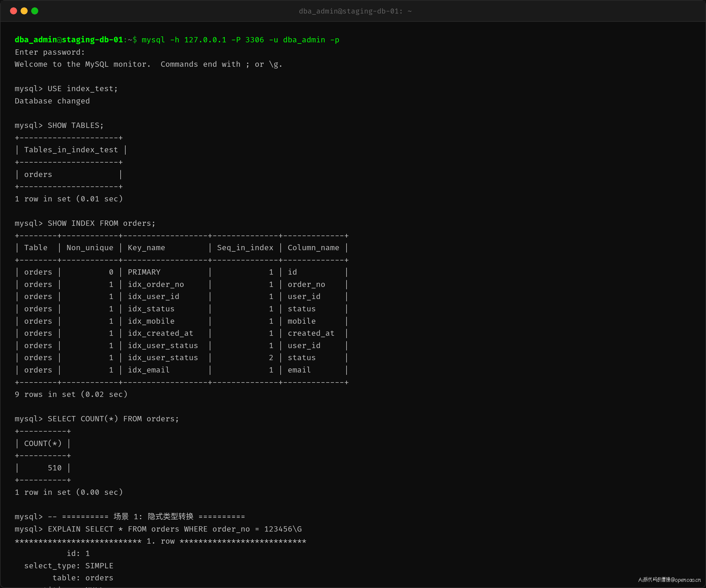Click the Non_unique value 0 in PRIMARY row
Screen dimensions: 706x588
click(x=111, y=272)
